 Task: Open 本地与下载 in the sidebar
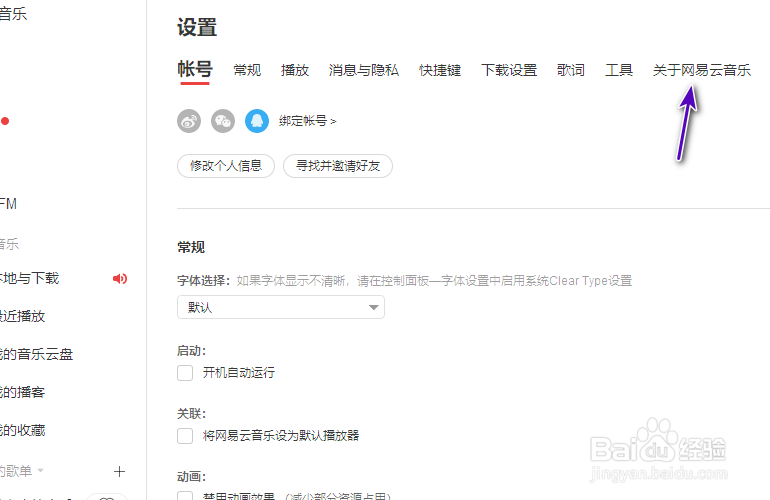pyautogui.click(x=29, y=278)
